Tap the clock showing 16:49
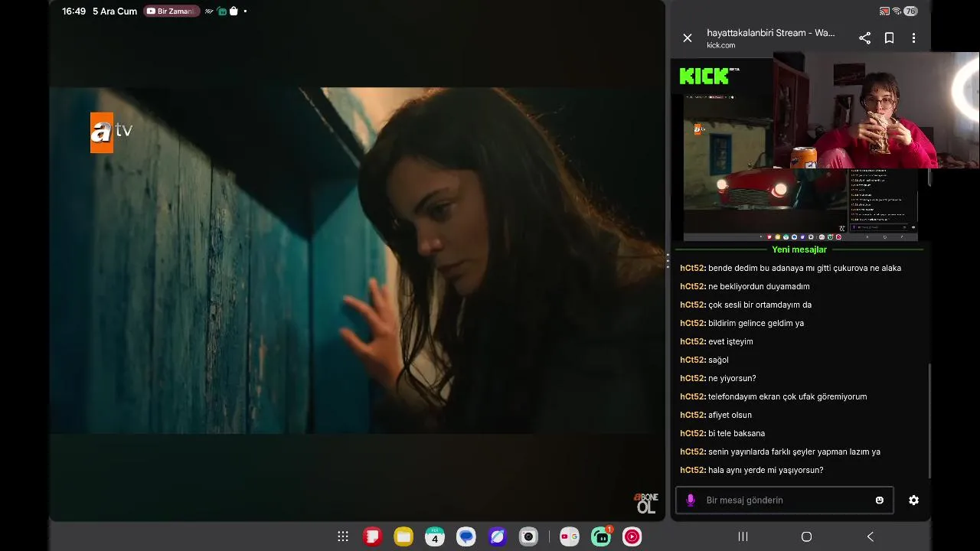The width and height of the screenshot is (980, 551). pyautogui.click(x=73, y=11)
